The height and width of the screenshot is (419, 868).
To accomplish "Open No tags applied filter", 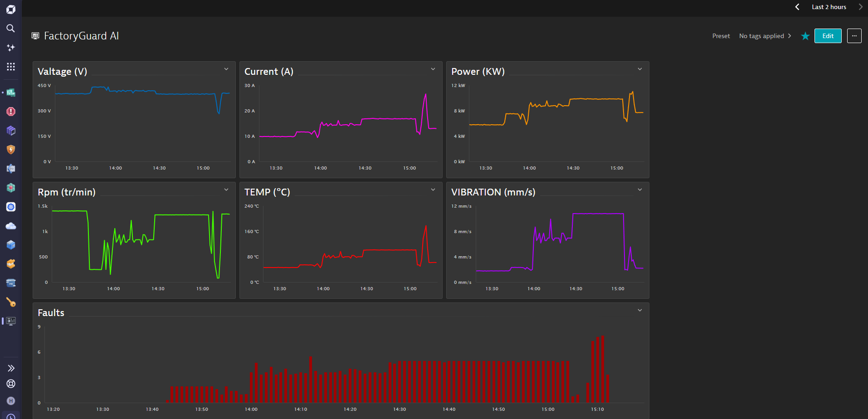I will tap(765, 36).
